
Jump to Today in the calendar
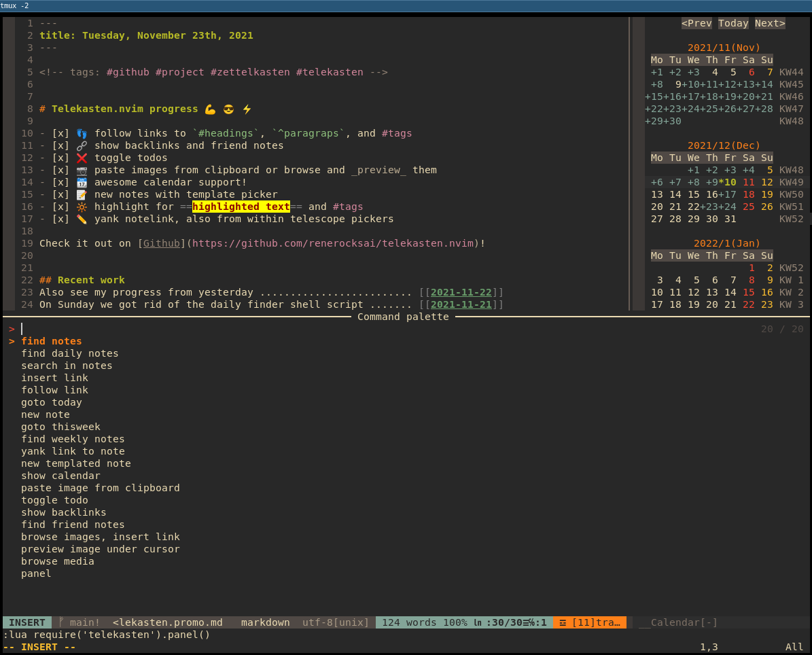click(x=733, y=23)
